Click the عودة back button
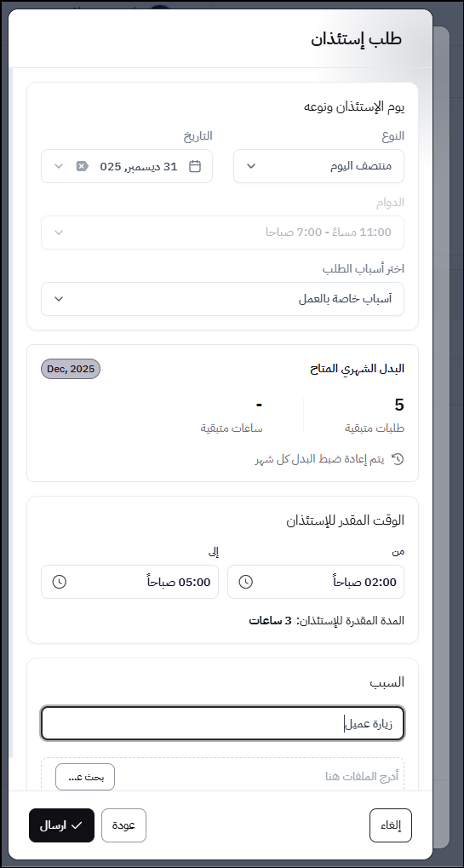464x868 pixels. pyautogui.click(x=124, y=825)
